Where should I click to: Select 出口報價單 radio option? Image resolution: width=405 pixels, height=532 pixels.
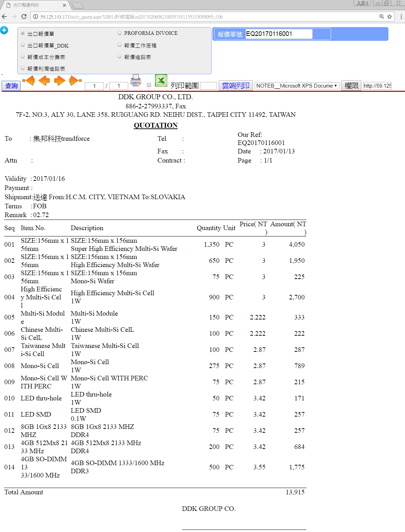(x=23, y=33)
